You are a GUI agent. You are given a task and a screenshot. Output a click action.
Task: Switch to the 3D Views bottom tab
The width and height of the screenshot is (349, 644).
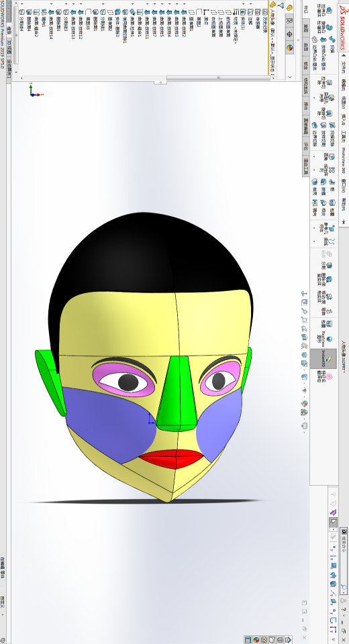pyautogui.click(x=9, y=47)
